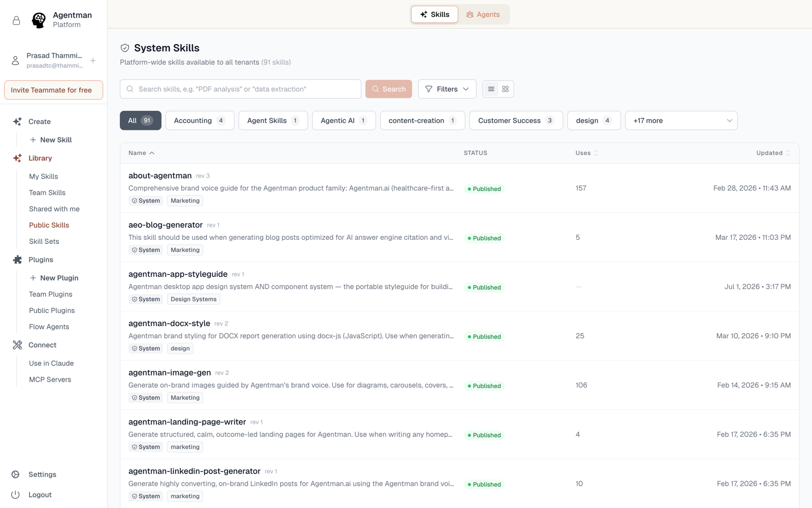Open the Filters dropdown
812x508 pixels.
[447, 89]
